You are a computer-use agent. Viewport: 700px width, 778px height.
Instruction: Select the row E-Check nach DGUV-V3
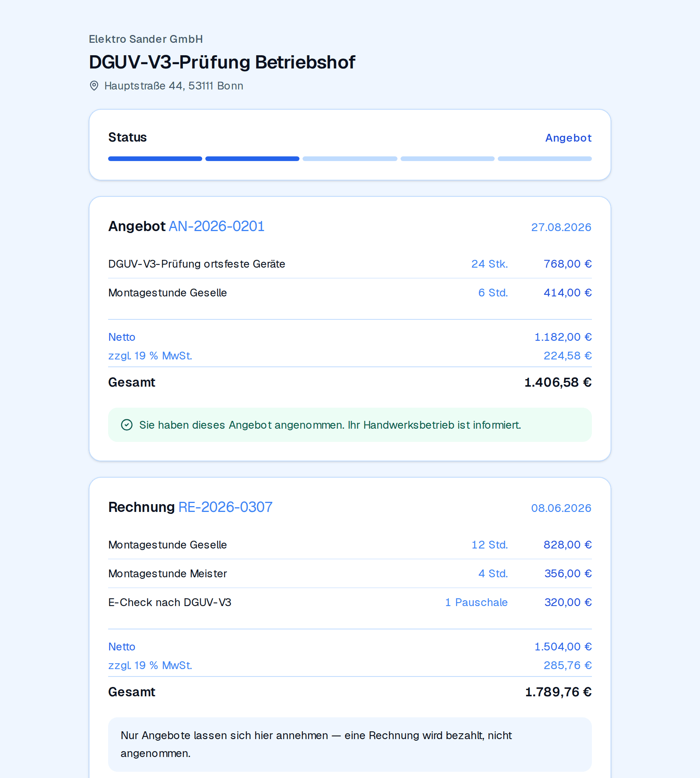[x=350, y=602]
